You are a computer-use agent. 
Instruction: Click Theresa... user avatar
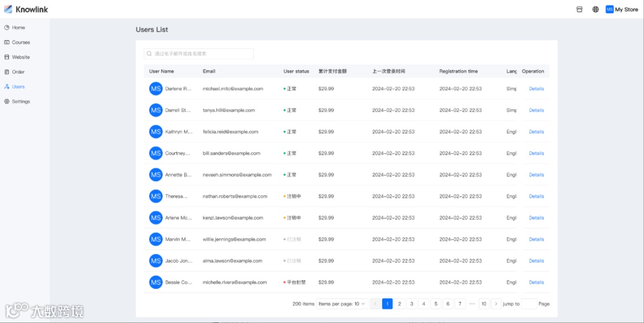tap(156, 196)
